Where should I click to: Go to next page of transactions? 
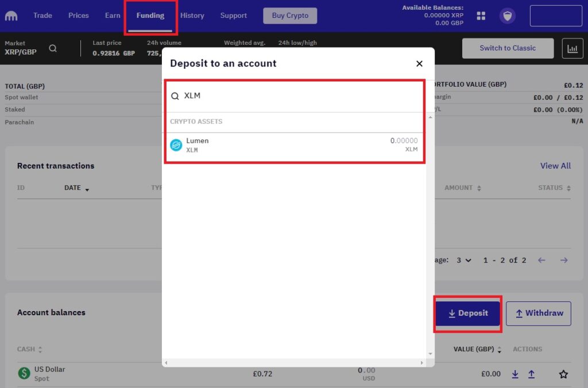(564, 260)
